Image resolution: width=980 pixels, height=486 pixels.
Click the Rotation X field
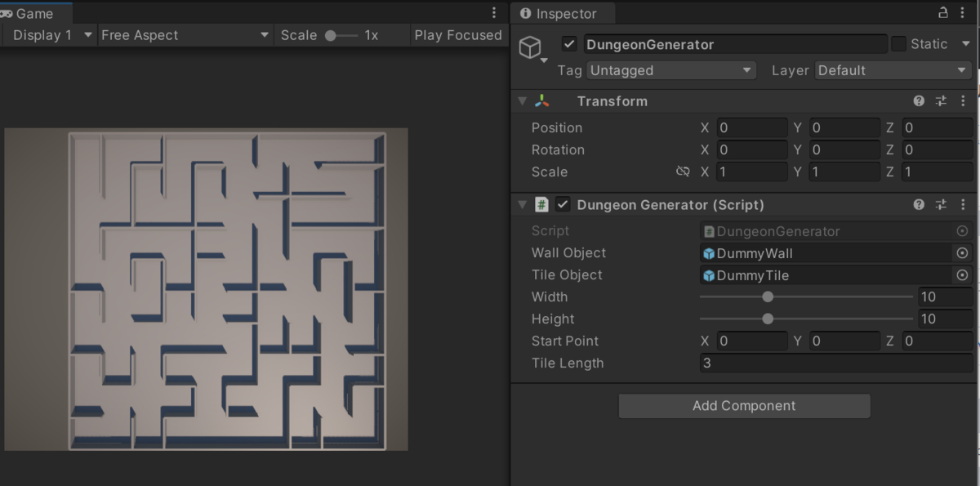pos(752,149)
